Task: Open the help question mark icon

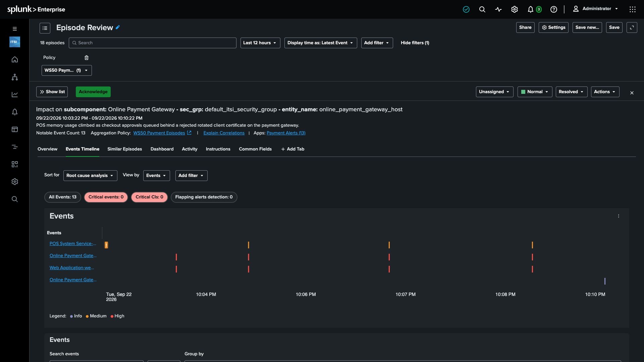Action: click(554, 9)
